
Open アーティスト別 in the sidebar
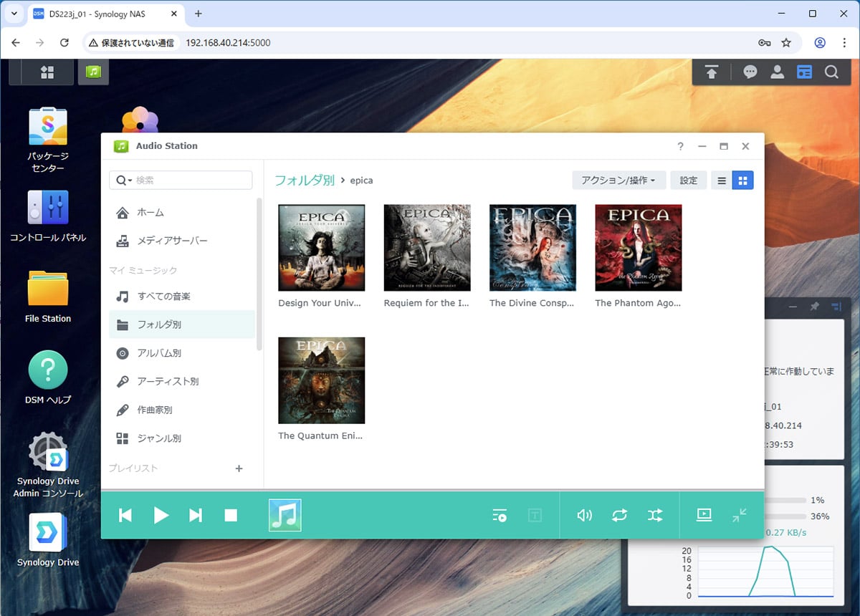168,382
